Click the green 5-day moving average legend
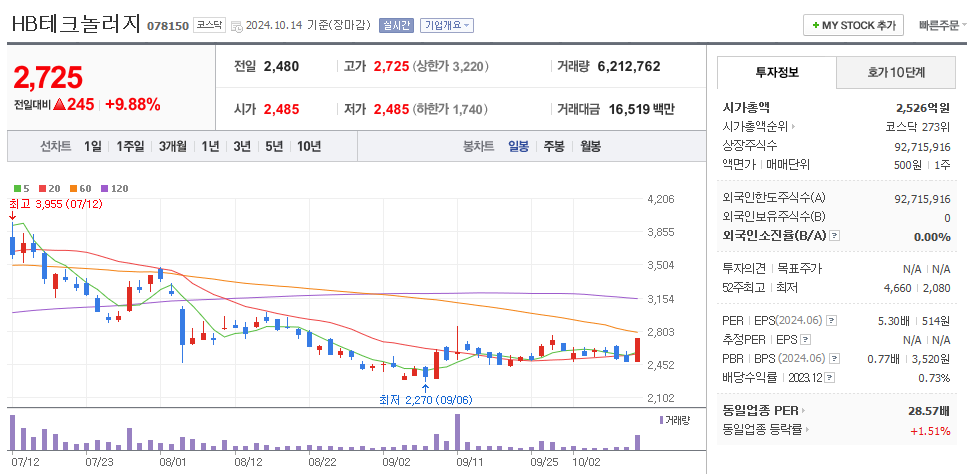Viewport: 973px width, 474px height. (x=21, y=188)
